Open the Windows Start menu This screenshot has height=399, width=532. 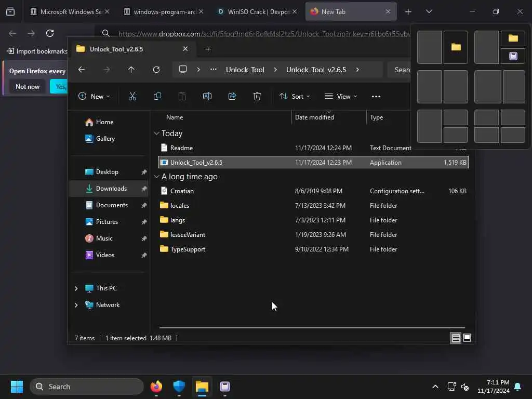pos(17,387)
